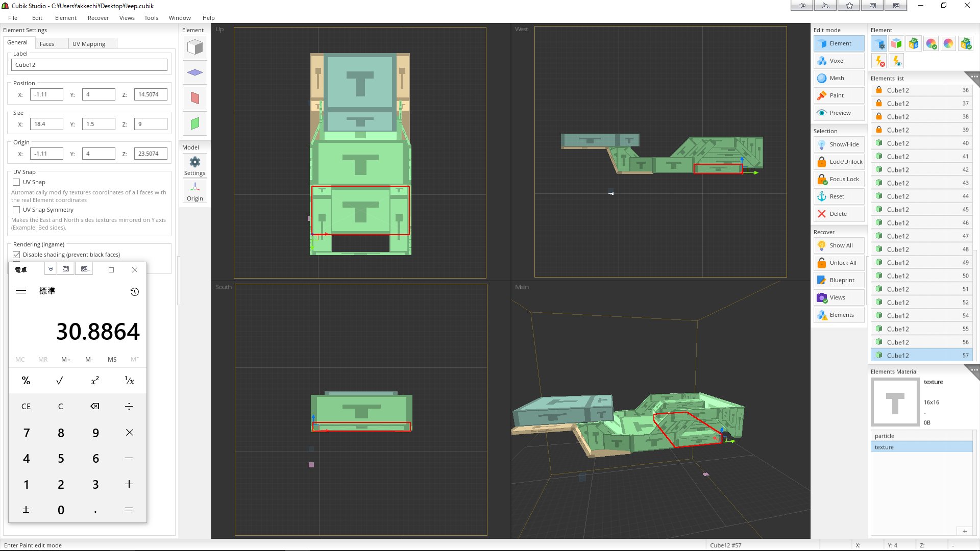Select the multicolor cube element icon
This screenshot has width=980, height=551.
(896, 44)
